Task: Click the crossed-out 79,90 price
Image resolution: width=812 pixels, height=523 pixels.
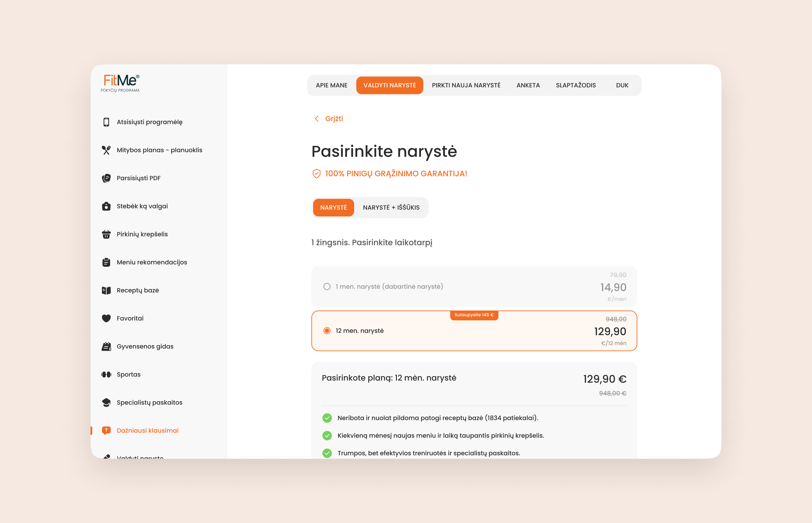Action: click(x=618, y=275)
